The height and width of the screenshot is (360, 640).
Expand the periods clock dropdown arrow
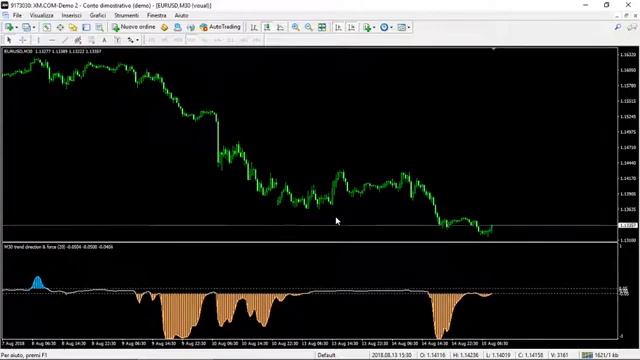point(391,27)
